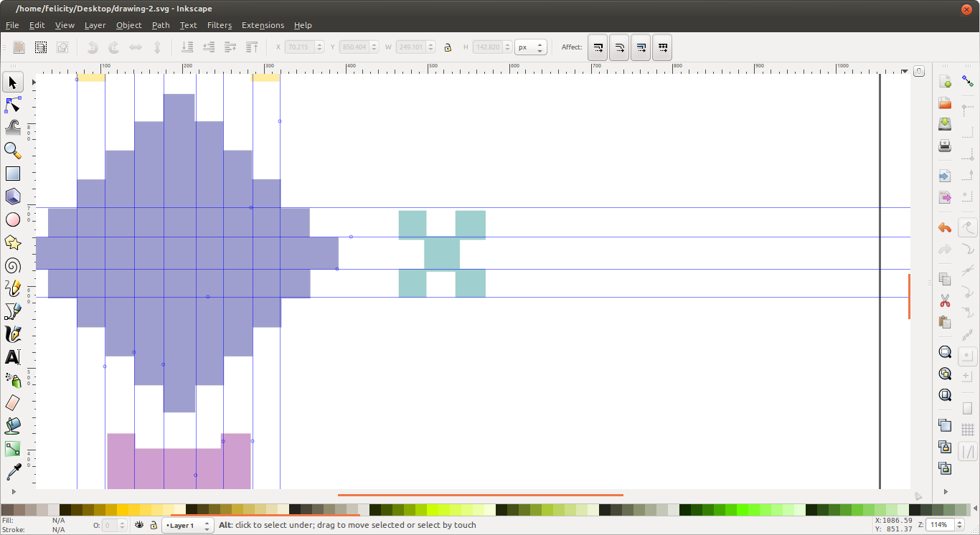Viewport: 980px width, 535px height.
Task: Click the H height stepper arrows
Action: (508, 47)
